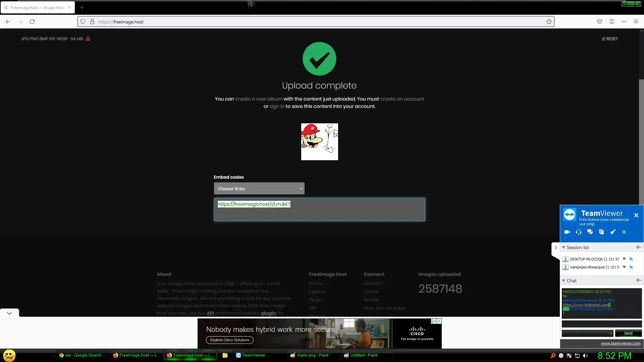Expand options arrow for DESKTOP-MU2CDQK session

click(x=624, y=259)
